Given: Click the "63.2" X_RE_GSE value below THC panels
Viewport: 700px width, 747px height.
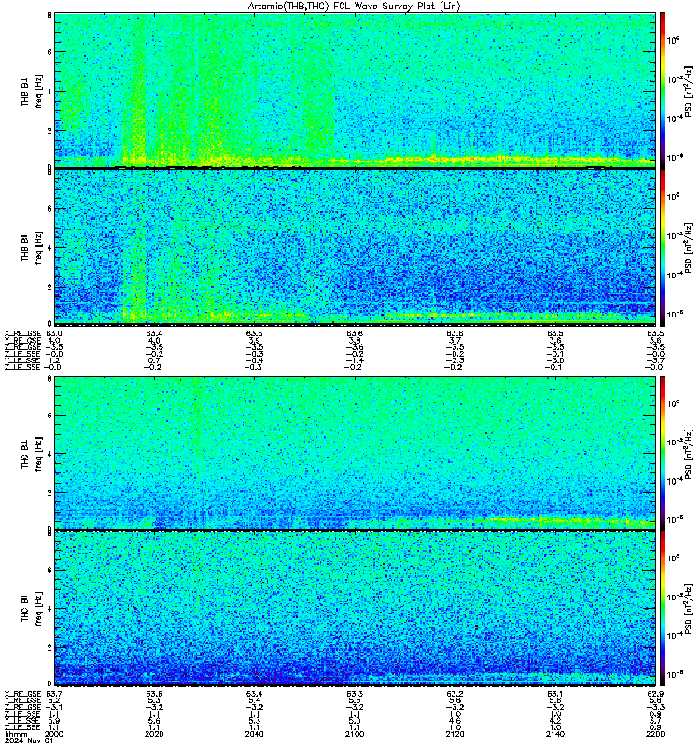Looking at the screenshot, I should click(x=455, y=694).
